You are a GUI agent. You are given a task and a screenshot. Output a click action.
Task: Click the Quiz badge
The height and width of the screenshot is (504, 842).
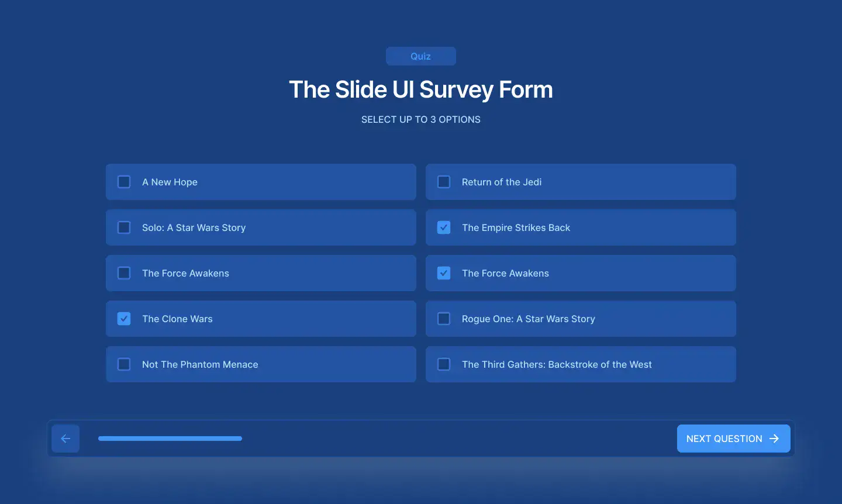tap(421, 56)
